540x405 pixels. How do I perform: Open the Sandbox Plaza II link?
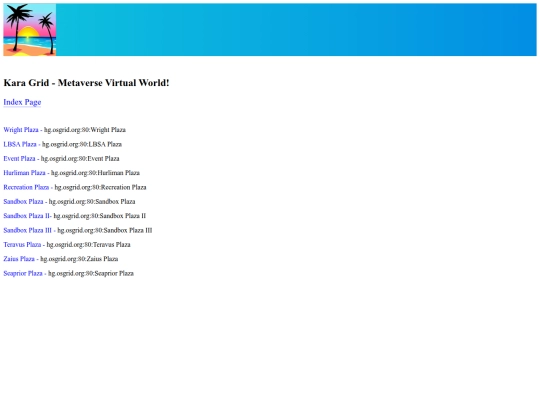(x=27, y=216)
